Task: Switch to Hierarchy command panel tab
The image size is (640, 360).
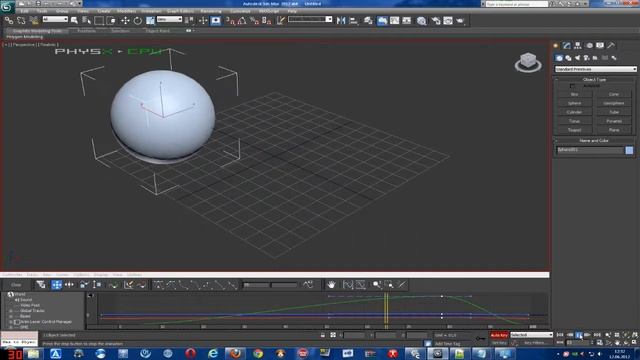Action: click(x=578, y=45)
